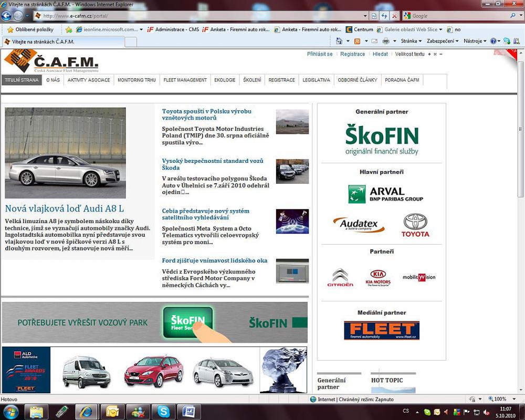Viewport: 525px width, 420px height.
Task: Go forward with the browser Forward arrow
Action: point(18,15)
